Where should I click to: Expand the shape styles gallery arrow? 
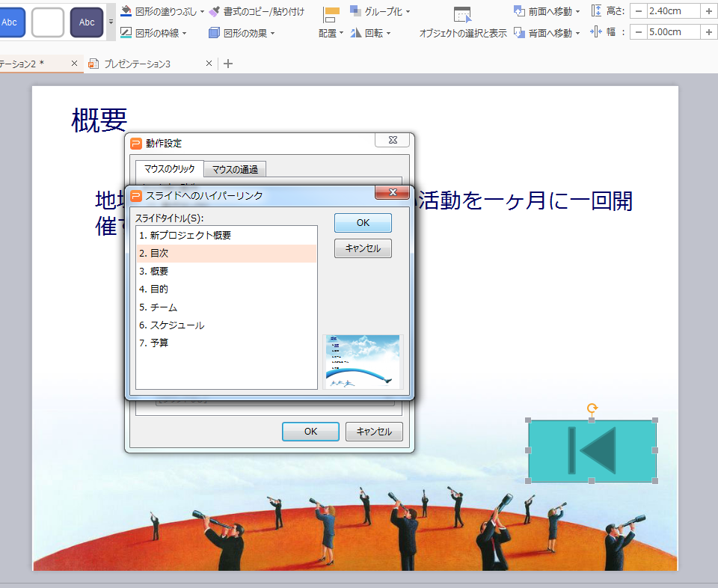coord(111,22)
